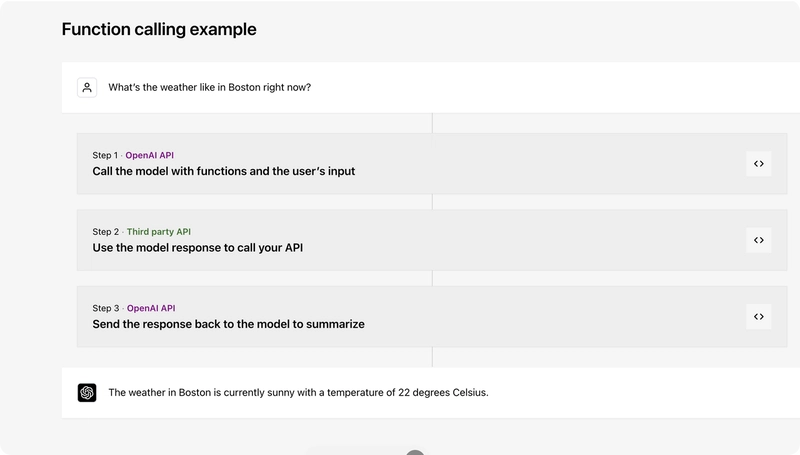The width and height of the screenshot is (800, 455).
Task: Click the OpenAI API label in Step 3
Action: 151,308
